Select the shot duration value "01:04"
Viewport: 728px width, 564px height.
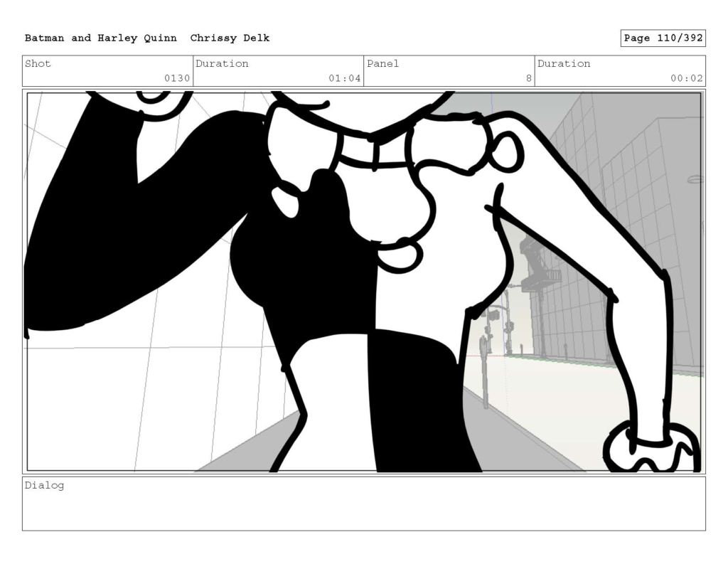[345, 78]
